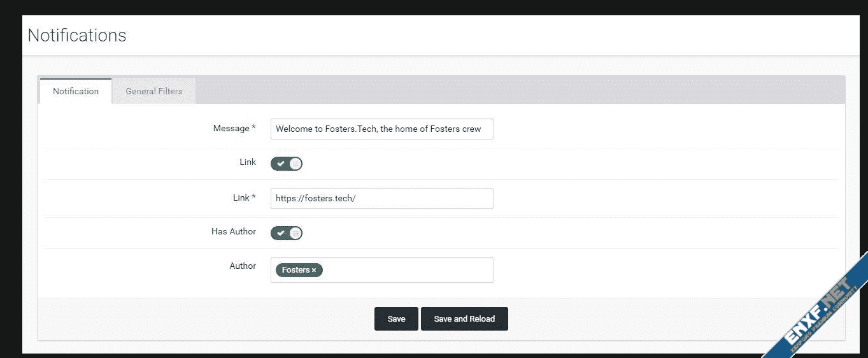Click the Has Author label text

pos(234,231)
